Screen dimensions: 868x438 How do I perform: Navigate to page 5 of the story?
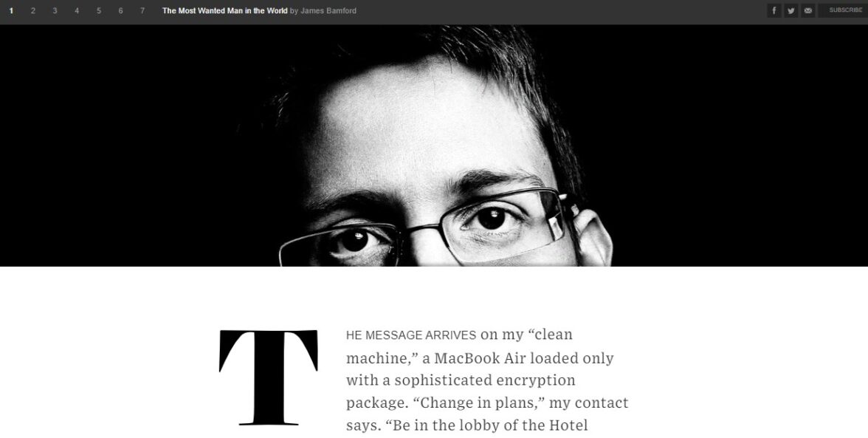point(99,10)
